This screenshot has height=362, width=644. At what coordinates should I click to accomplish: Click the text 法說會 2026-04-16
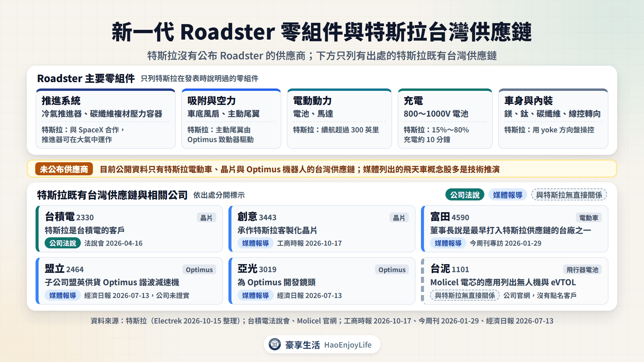(x=113, y=243)
